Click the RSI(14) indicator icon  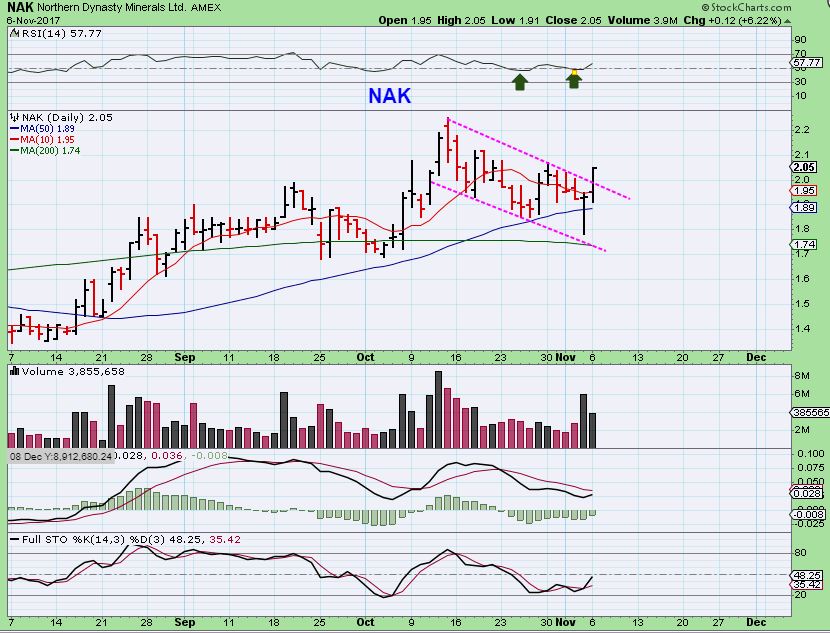click(x=15, y=33)
